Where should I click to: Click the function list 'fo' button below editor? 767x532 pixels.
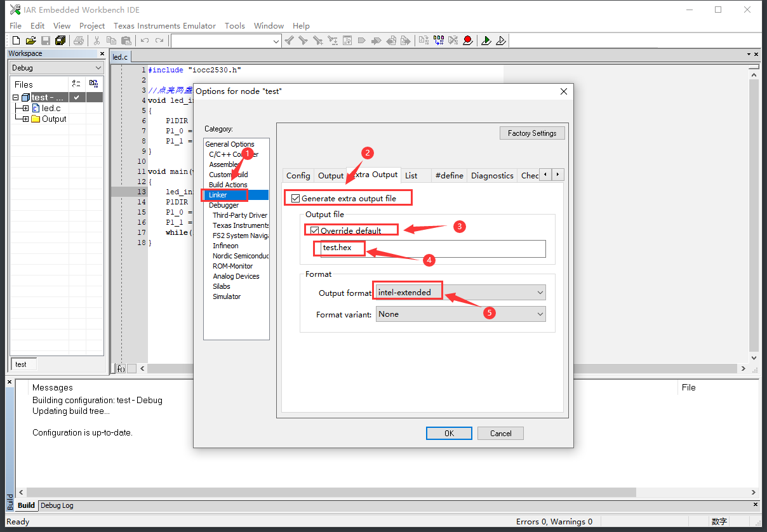click(121, 368)
